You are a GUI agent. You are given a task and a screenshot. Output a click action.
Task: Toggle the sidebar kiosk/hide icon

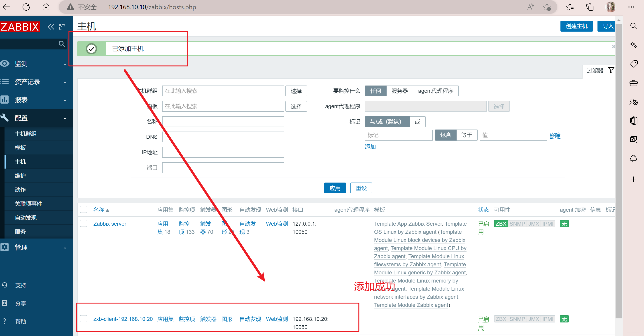pyautogui.click(x=62, y=27)
